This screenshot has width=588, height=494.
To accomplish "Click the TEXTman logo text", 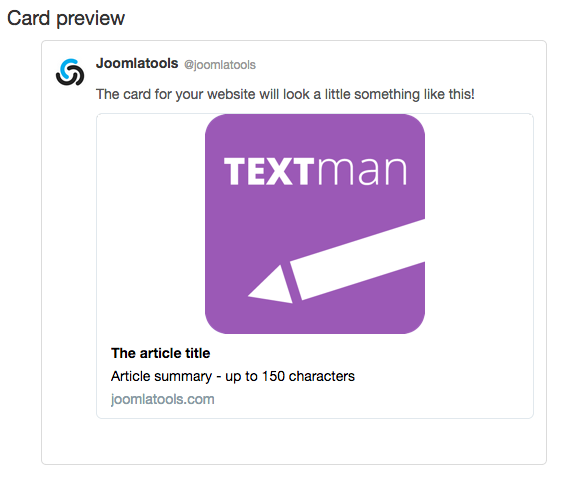I will [x=315, y=171].
